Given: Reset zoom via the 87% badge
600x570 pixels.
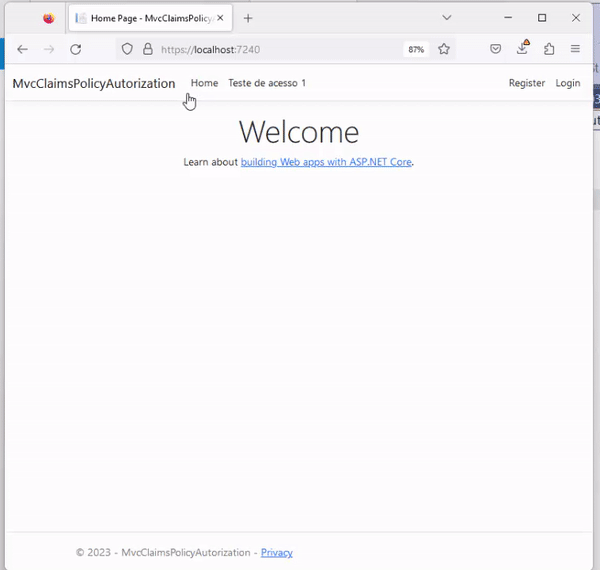Looking at the screenshot, I should click(x=416, y=49).
